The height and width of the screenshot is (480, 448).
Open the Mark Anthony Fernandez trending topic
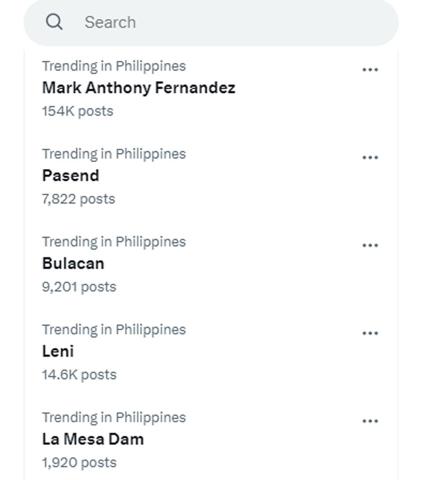[x=139, y=87]
